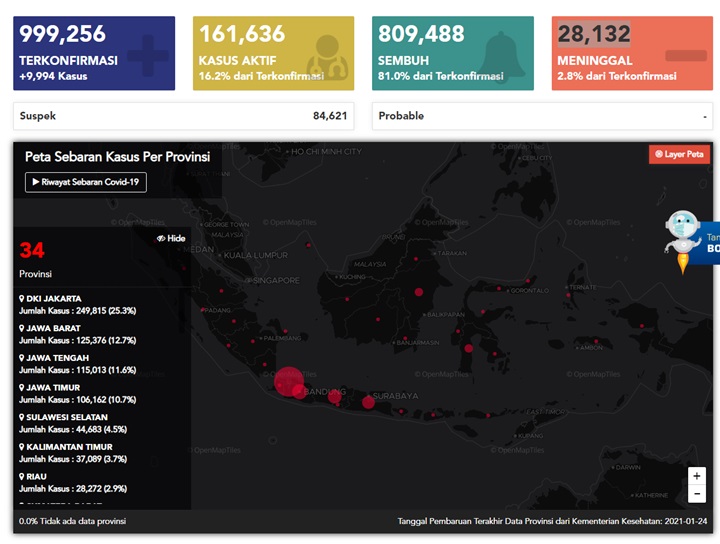This screenshot has width=720, height=544.
Task: Play Riwayat Sebaran Covid-19 history
Action: 86,182
